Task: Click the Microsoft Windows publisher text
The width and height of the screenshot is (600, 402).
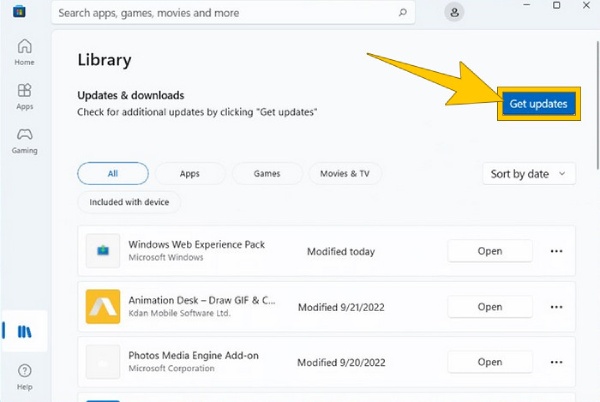Action: [x=166, y=257]
